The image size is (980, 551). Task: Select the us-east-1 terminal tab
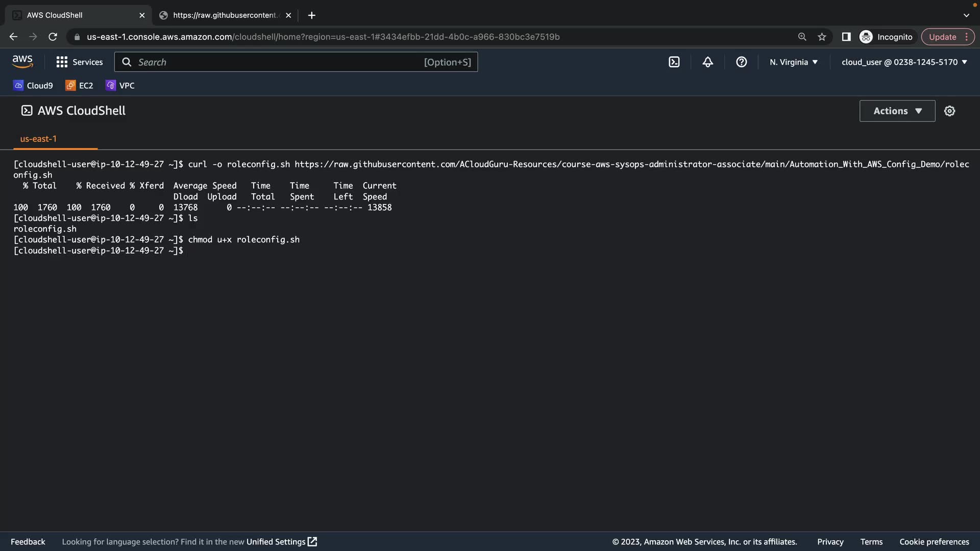[38, 139]
